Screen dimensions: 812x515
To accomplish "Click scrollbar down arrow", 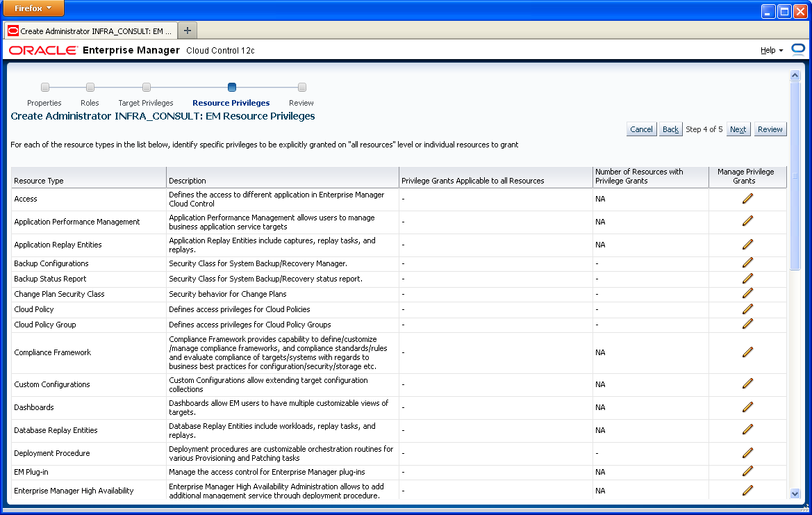I will tap(795, 493).
